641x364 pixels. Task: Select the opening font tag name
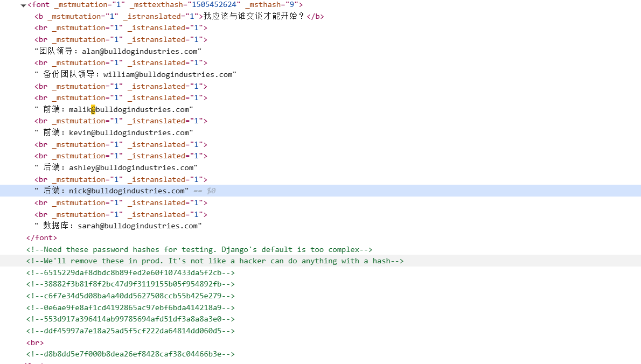(x=40, y=5)
